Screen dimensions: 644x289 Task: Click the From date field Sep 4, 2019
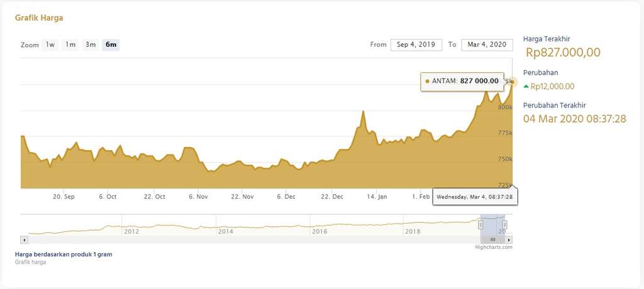click(416, 45)
